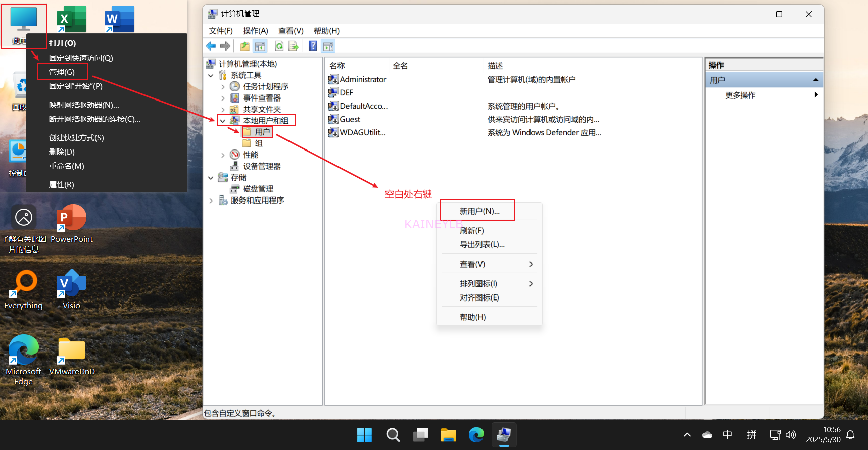Viewport: 868px width, 450px height.
Task: Select 磁盘管理 in the tree
Action: tap(252, 189)
